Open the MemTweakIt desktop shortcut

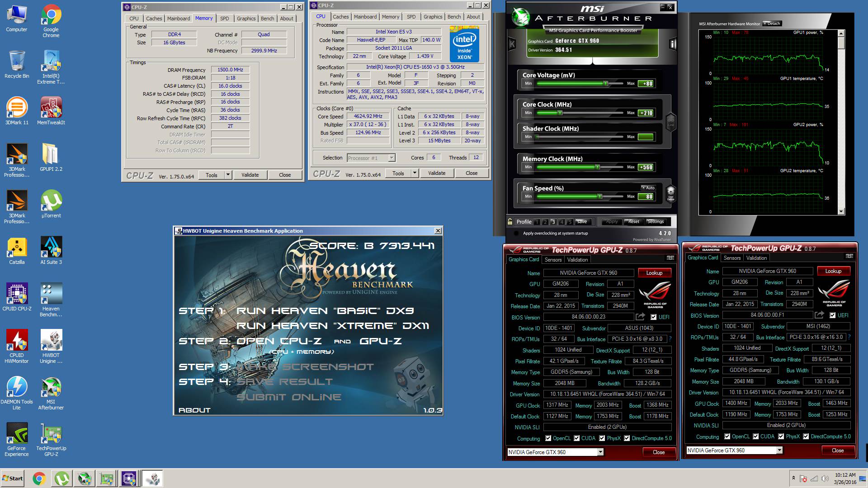[x=51, y=111]
